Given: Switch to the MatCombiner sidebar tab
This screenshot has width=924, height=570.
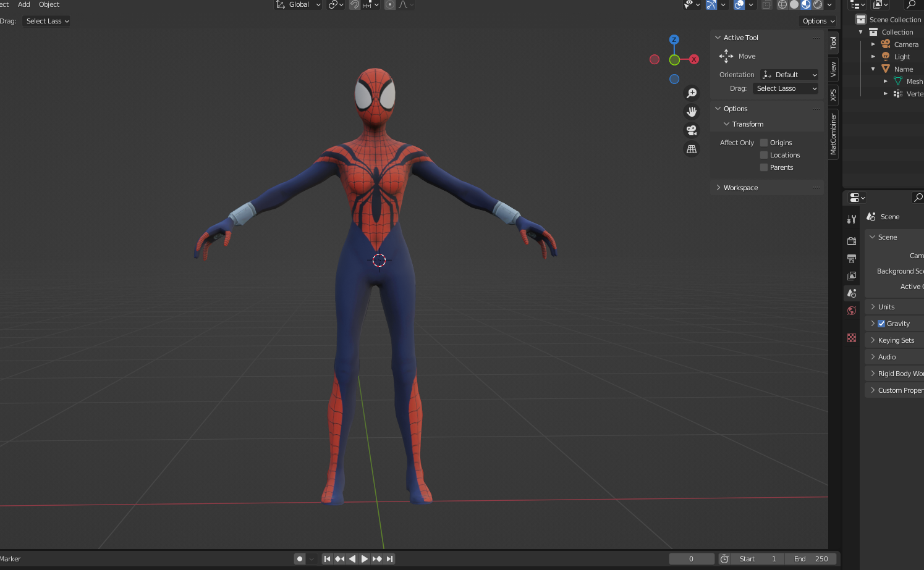Looking at the screenshot, I should [833, 134].
